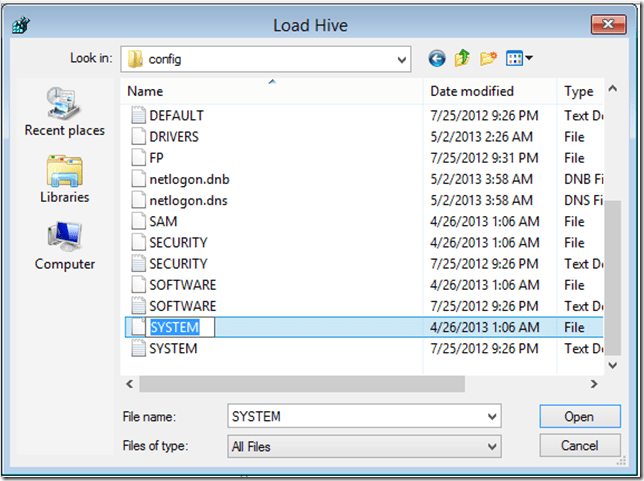Screen dimensions: 644x481
Task: Sort by Date modified column header
Action: (490, 91)
